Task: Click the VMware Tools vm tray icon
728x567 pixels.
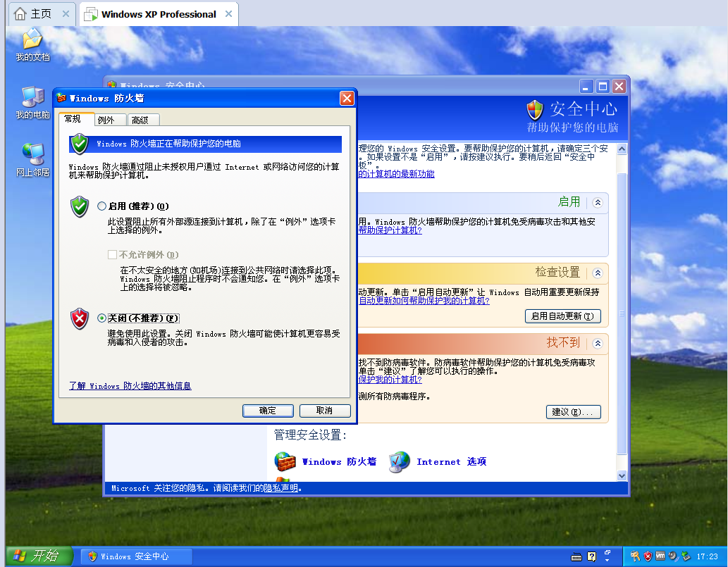Action: point(660,556)
